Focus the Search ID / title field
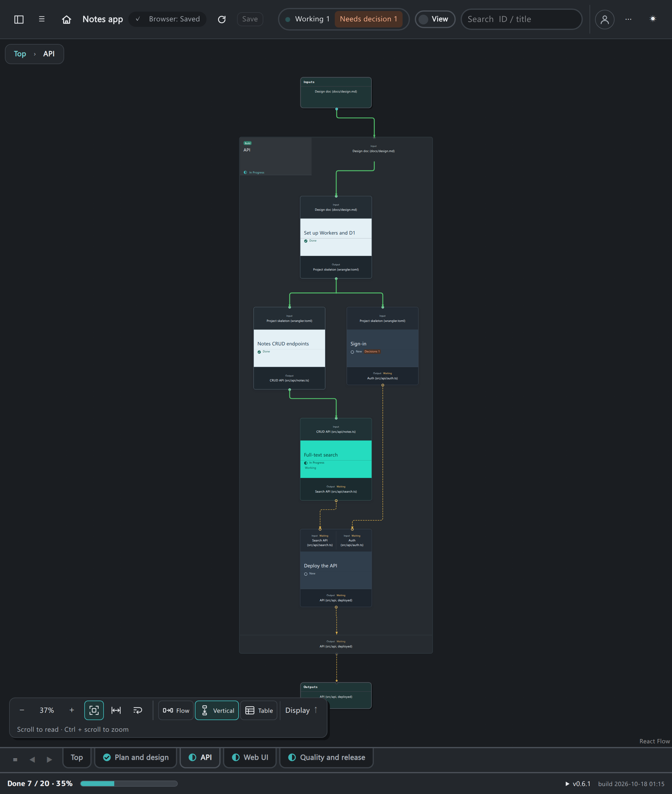The width and height of the screenshot is (672, 794). (521, 19)
